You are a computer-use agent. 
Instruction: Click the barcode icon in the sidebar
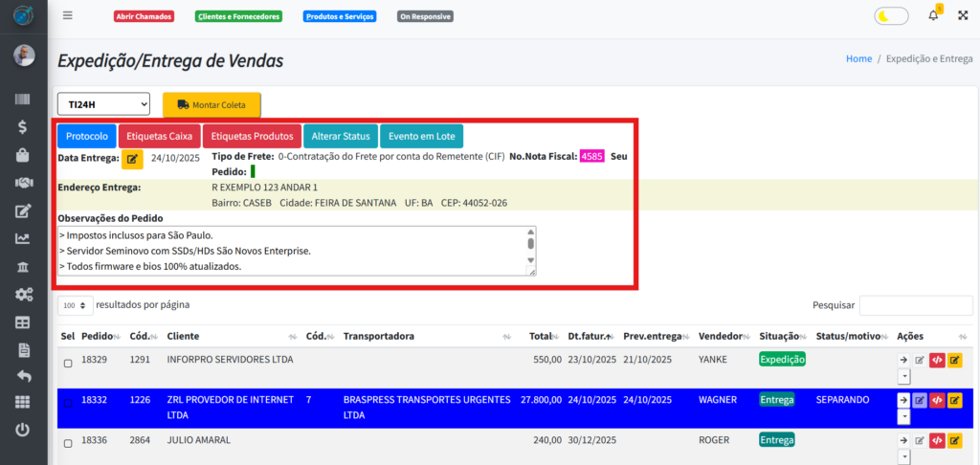(23, 99)
